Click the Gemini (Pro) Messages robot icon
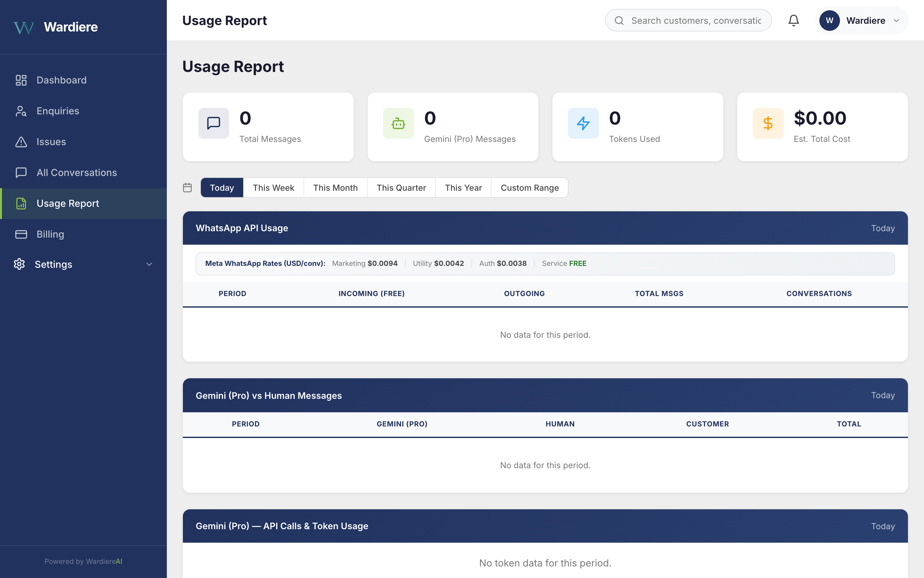The height and width of the screenshot is (578, 924). tap(398, 123)
